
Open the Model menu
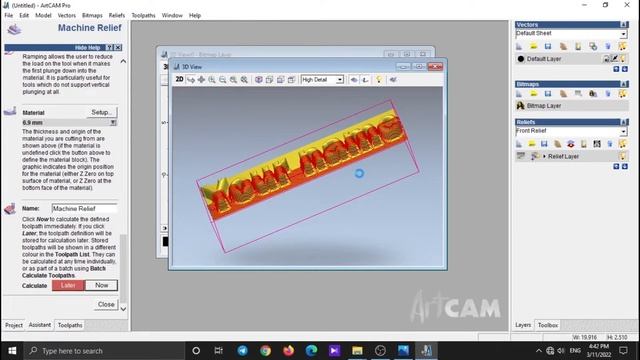(x=43, y=15)
